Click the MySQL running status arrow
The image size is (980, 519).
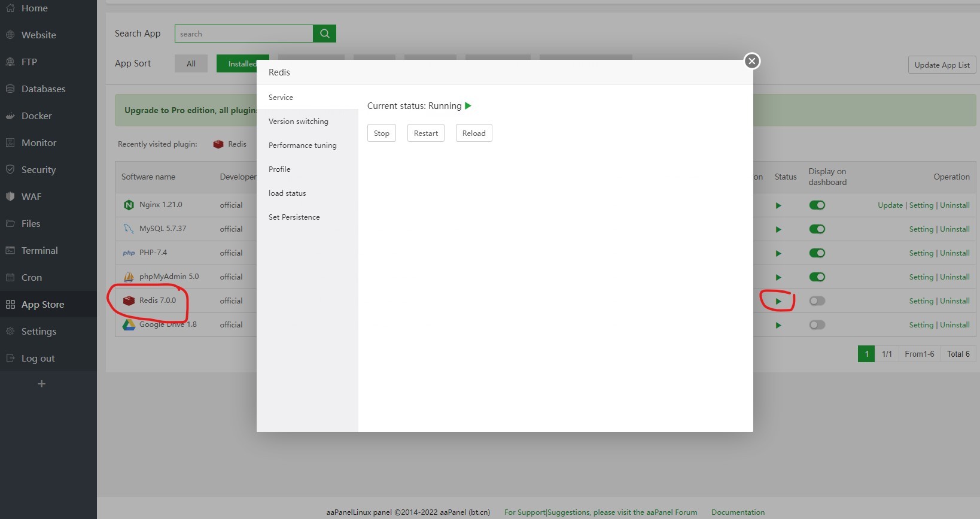[778, 229]
